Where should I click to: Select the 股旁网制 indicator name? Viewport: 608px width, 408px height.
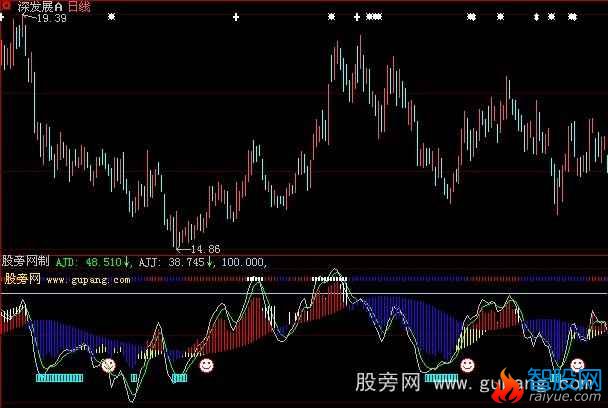(x=26, y=261)
